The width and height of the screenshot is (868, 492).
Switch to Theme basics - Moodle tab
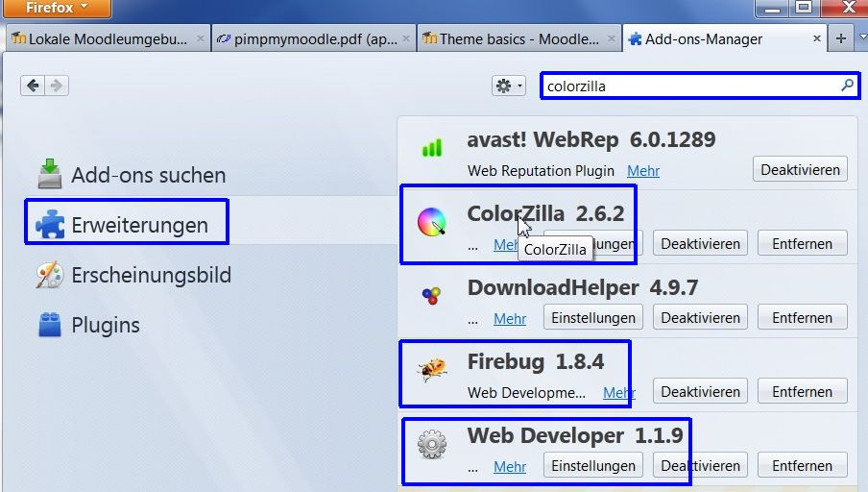(x=519, y=39)
